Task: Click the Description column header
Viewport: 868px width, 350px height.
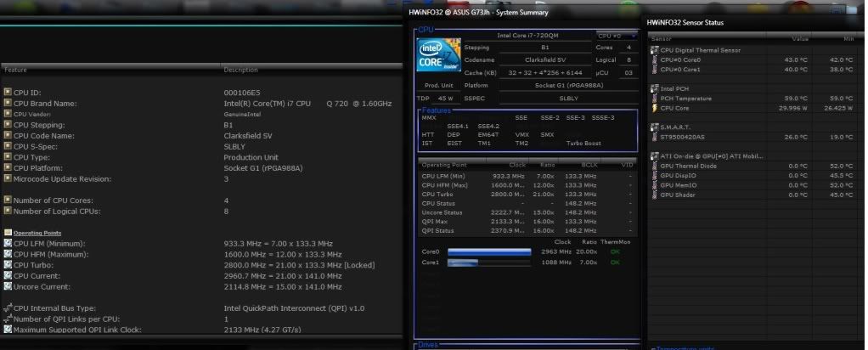Action: 312,70
